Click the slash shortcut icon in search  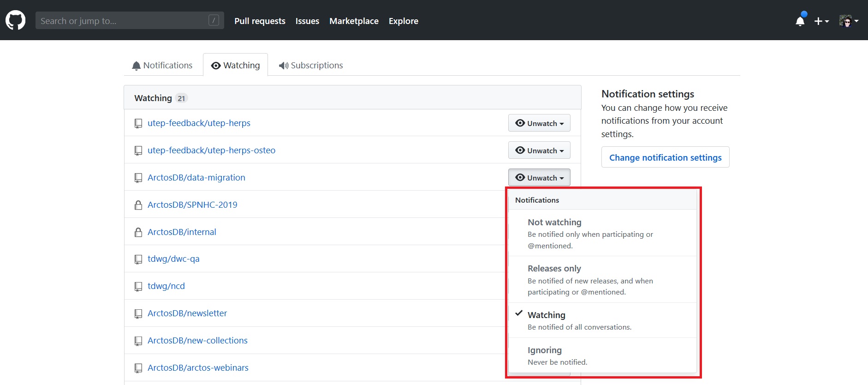[x=214, y=20]
